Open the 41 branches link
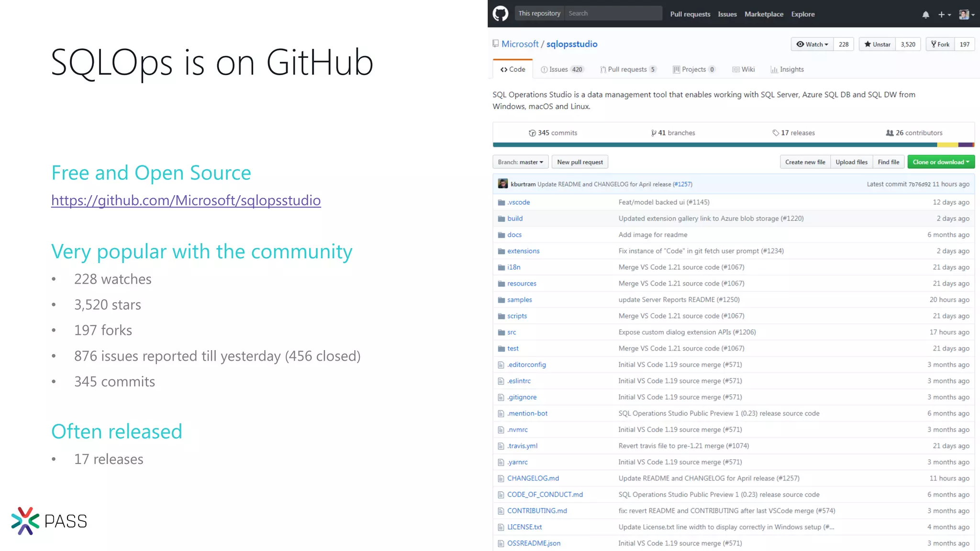 click(673, 133)
